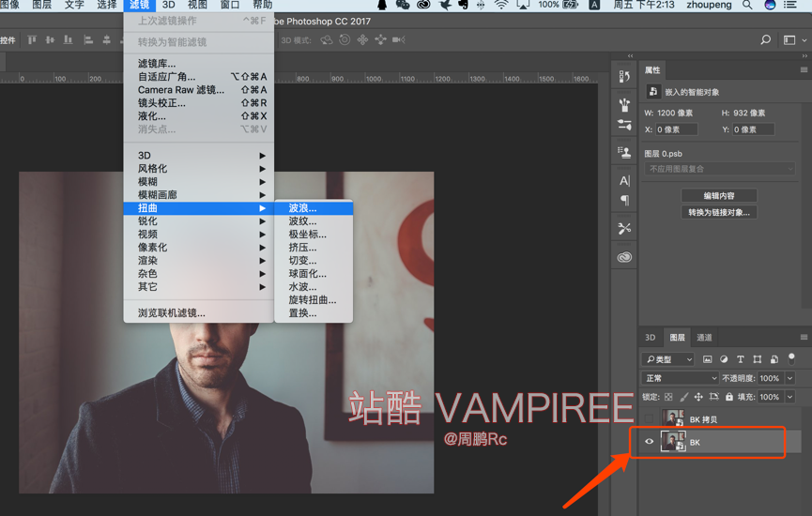
Task: Hide the BK layer eye icon
Action: (649, 442)
